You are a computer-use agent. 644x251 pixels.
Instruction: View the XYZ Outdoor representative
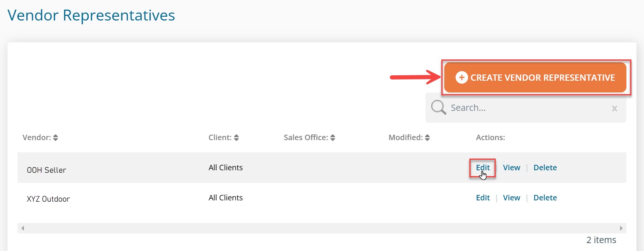pos(511,197)
